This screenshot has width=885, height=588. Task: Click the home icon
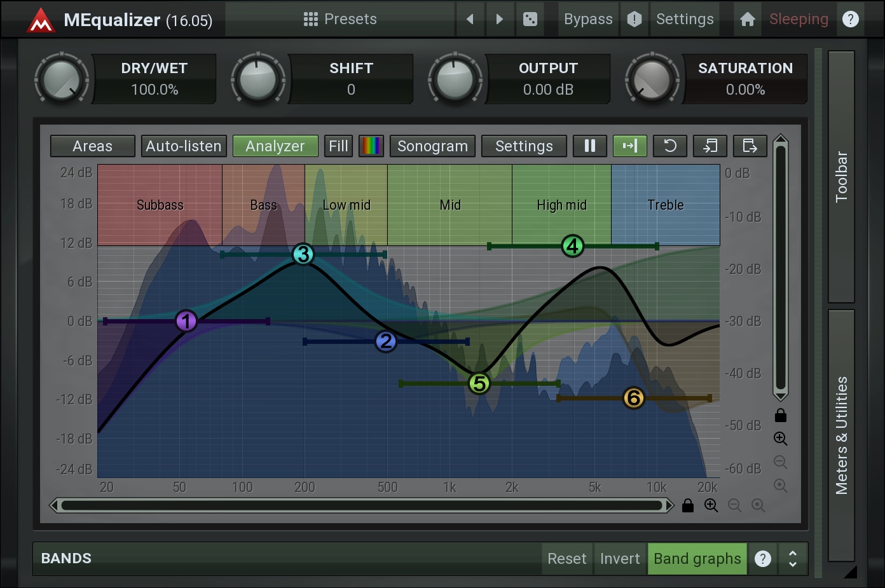[x=748, y=19]
